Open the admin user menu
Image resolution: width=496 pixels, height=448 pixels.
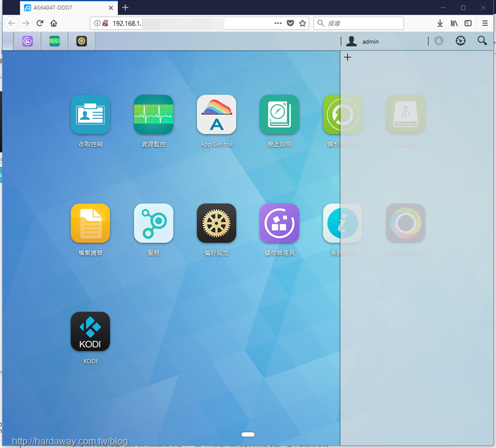(362, 41)
